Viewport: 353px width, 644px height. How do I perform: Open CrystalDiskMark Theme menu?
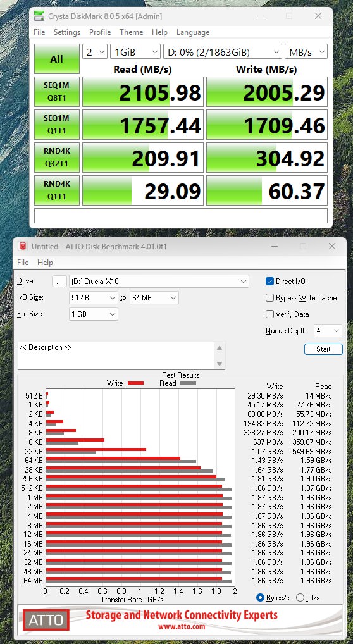tap(131, 32)
